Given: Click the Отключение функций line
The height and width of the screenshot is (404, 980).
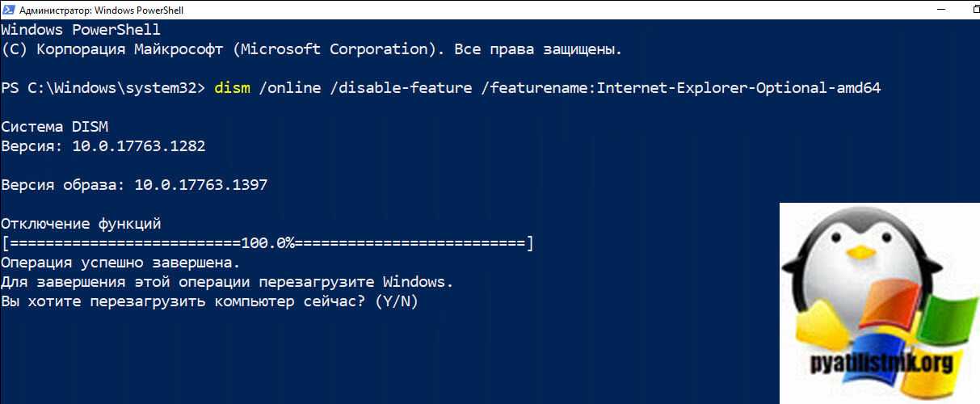Looking at the screenshot, I should [x=82, y=224].
